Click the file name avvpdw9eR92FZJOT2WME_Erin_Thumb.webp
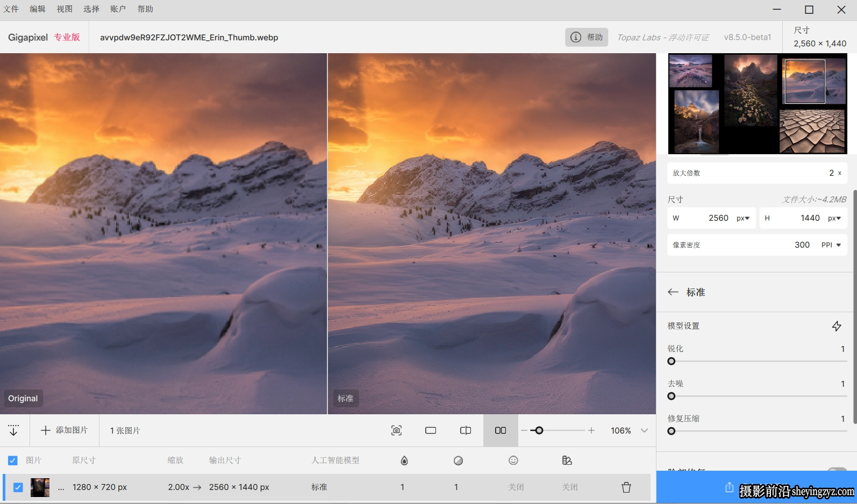Image resolution: width=857 pixels, height=504 pixels. pos(189,38)
